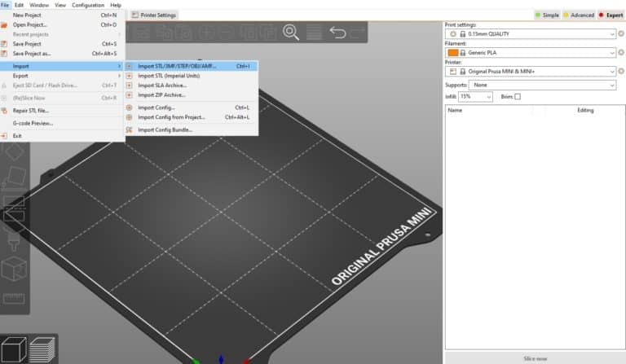Open the File menu

click(5, 5)
